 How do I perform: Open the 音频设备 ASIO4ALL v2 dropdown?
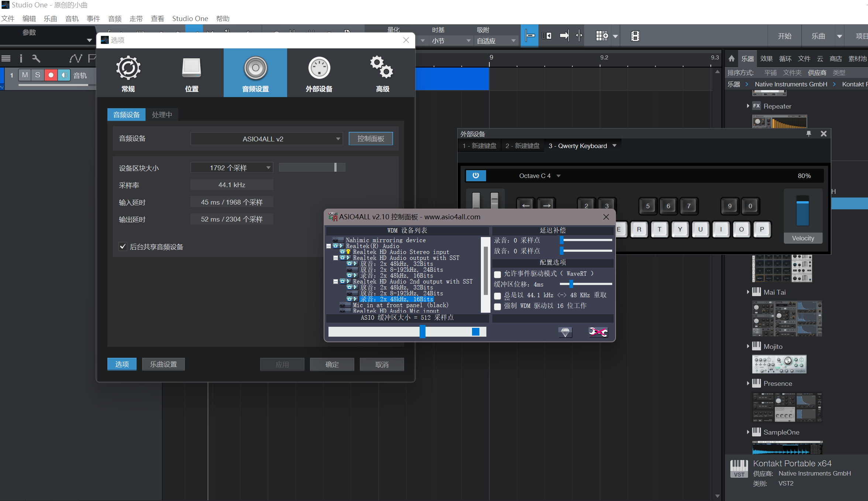tap(267, 139)
